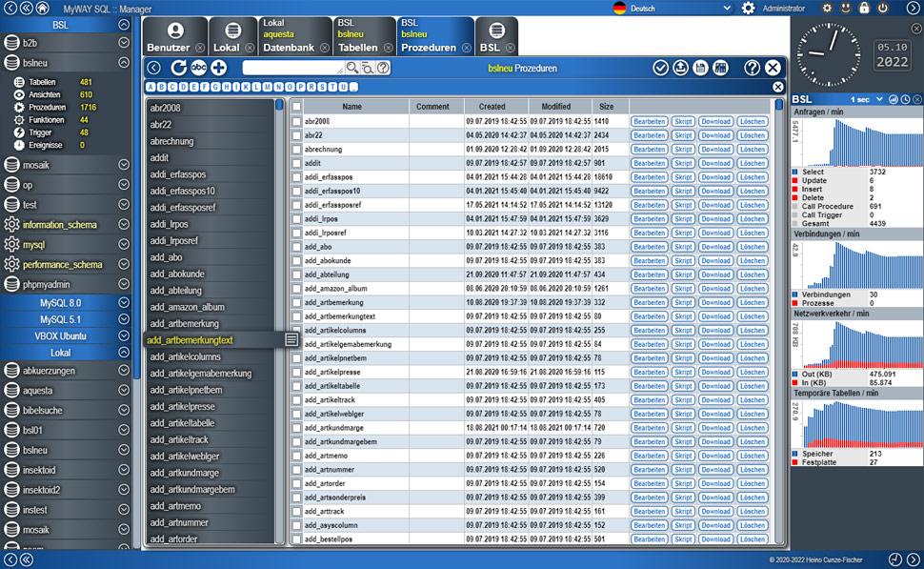Toggle the select-all checkbox in the table header
Screen dimensions: 924x569
point(297,107)
